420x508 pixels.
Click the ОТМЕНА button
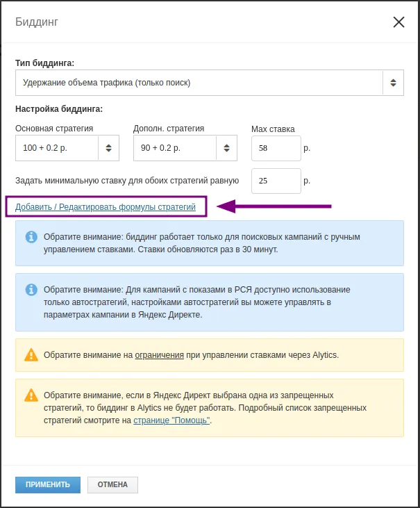(x=112, y=484)
